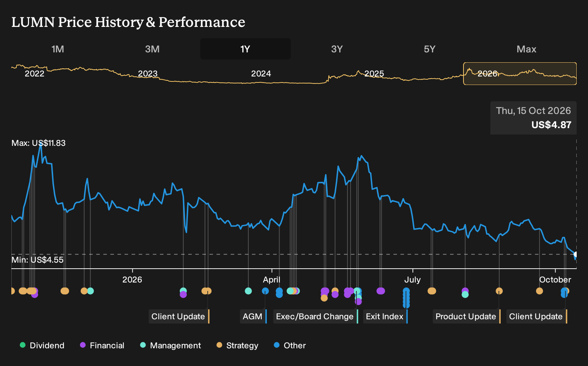
Task: Click the stacked blue event dots under July
Action: pos(406,298)
